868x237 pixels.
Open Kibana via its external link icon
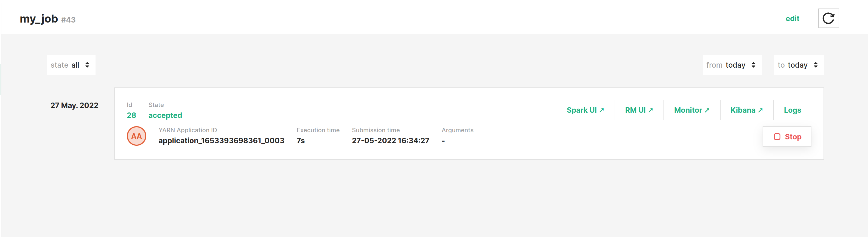click(x=760, y=109)
